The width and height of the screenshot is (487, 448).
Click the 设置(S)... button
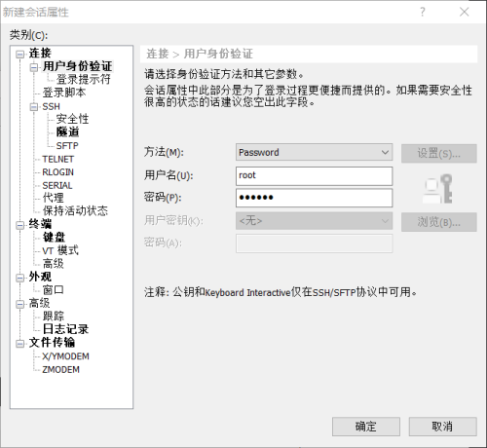(x=439, y=153)
